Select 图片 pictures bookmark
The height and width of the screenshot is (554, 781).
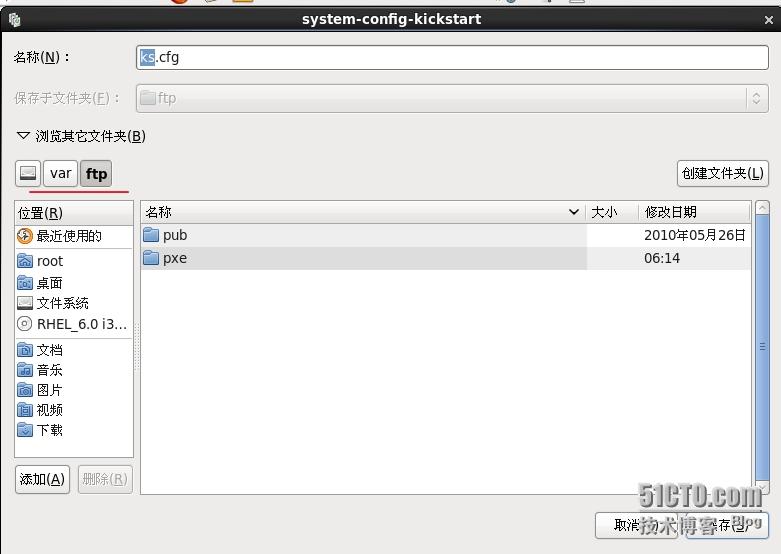74,390
